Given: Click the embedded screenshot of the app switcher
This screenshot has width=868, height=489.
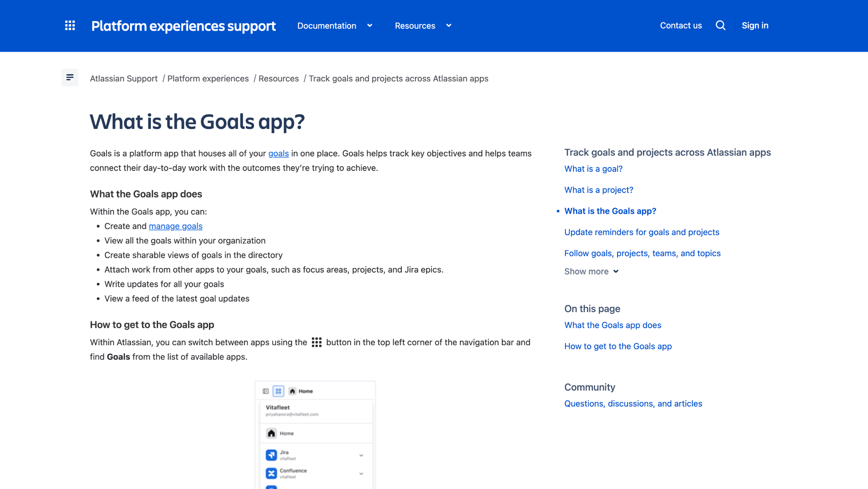Looking at the screenshot, I should pos(315,435).
